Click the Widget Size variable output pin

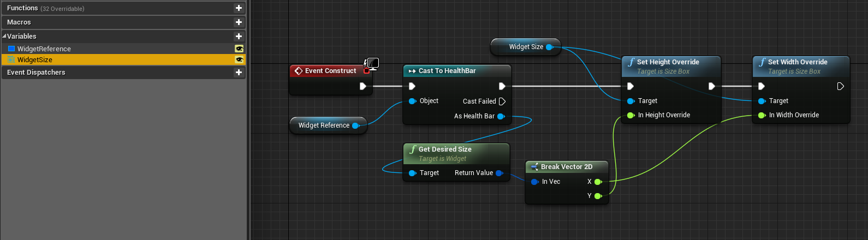(x=550, y=47)
